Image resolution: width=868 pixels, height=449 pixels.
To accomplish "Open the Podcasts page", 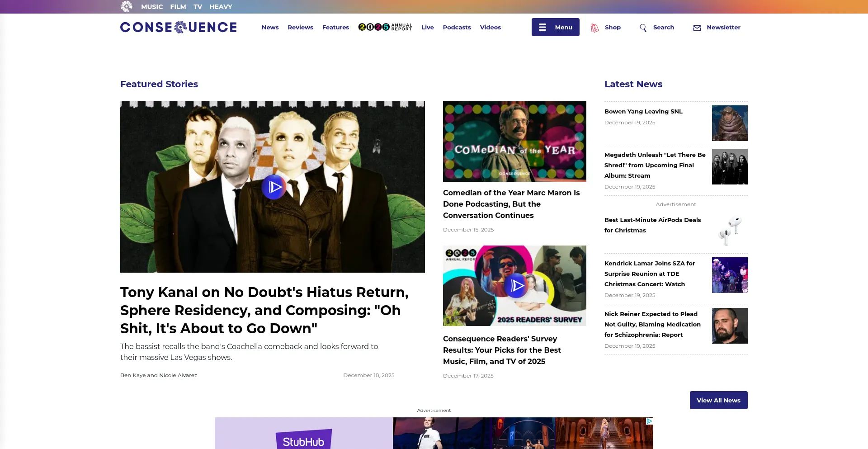I will click(457, 27).
